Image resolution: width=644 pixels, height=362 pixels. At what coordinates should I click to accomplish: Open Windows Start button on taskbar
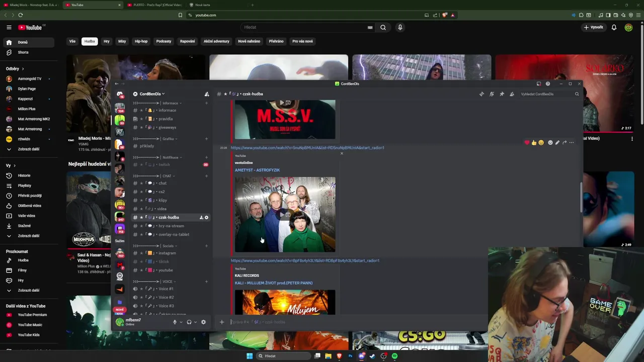[x=250, y=356]
